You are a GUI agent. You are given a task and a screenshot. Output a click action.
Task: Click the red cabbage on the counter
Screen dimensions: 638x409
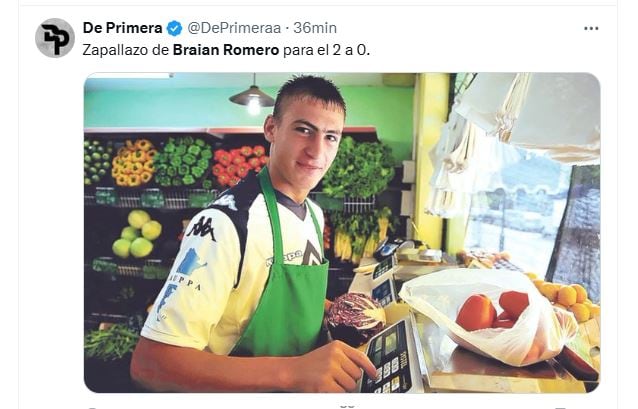(356, 316)
